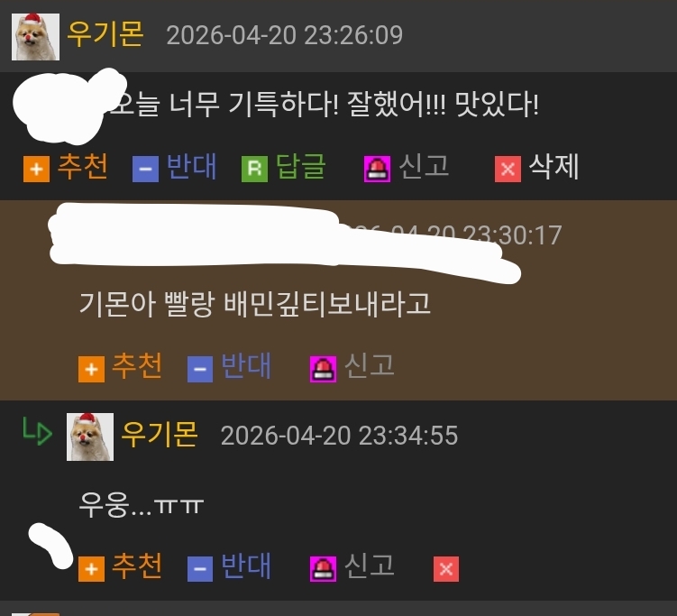677x616 pixels.
Task: Click the red X delete icon beside 삭제
Action: (508, 169)
